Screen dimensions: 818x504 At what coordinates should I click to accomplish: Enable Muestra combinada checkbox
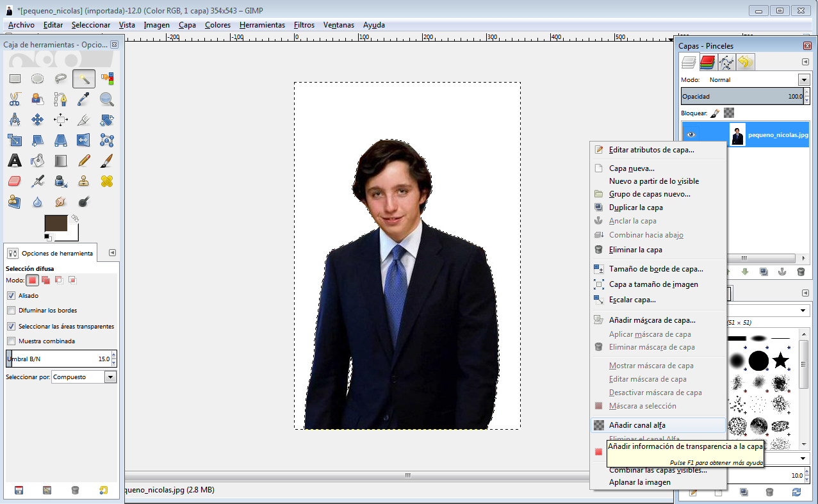coord(11,341)
